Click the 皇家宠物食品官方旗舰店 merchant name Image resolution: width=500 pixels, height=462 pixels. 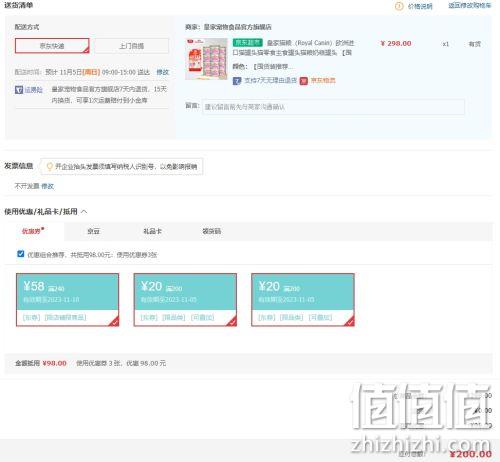click(237, 27)
